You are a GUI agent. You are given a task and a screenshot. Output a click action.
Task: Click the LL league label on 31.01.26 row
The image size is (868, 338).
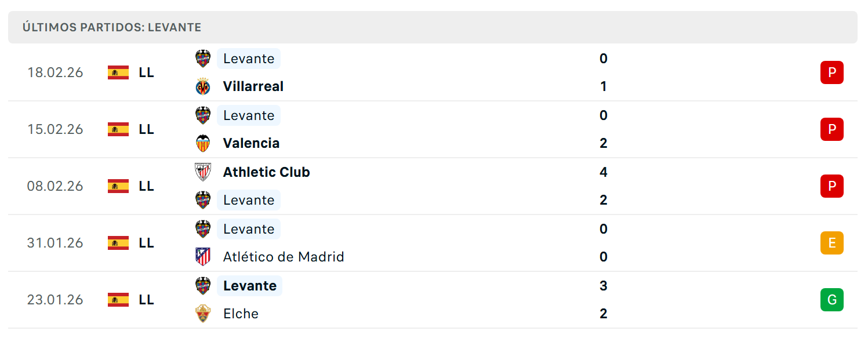point(147,243)
